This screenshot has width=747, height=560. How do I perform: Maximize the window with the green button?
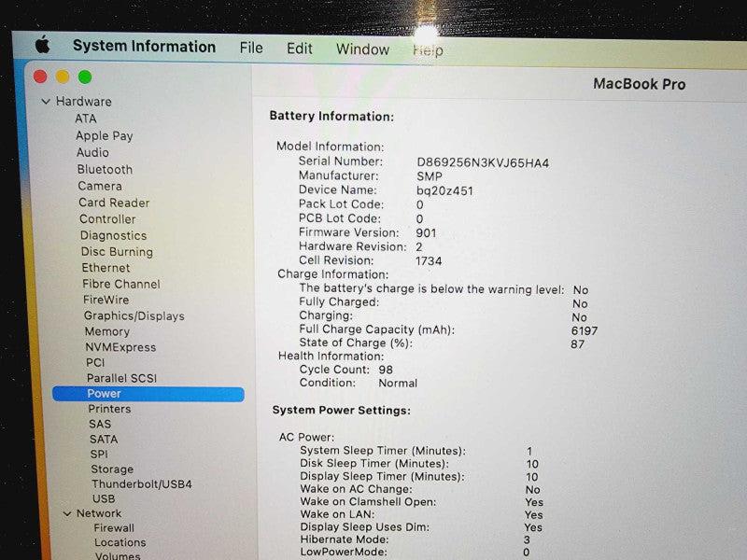(x=85, y=77)
